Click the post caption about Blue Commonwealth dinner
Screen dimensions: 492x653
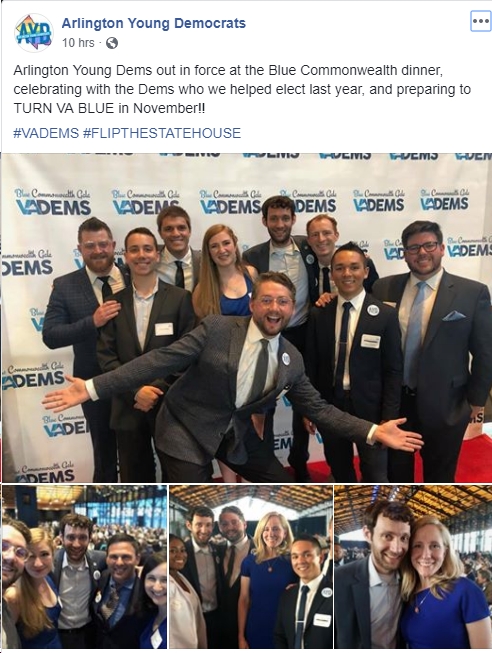[x=242, y=89]
